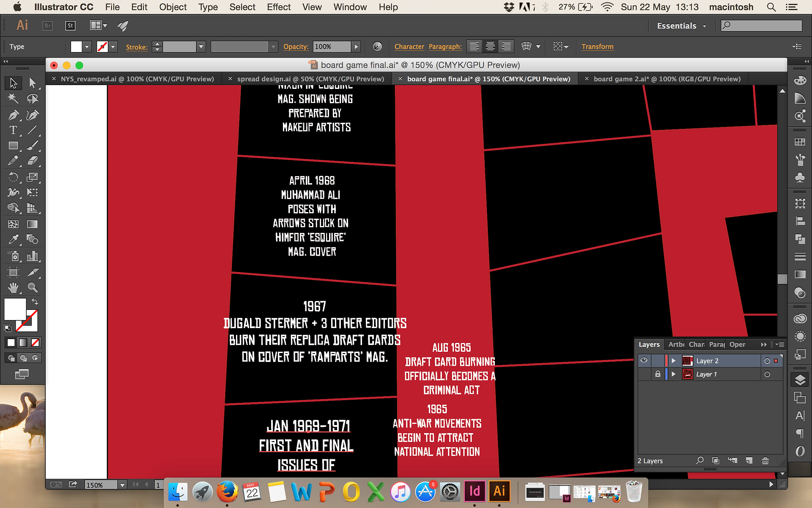Open the stroke weight dropdown

(x=201, y=47)
